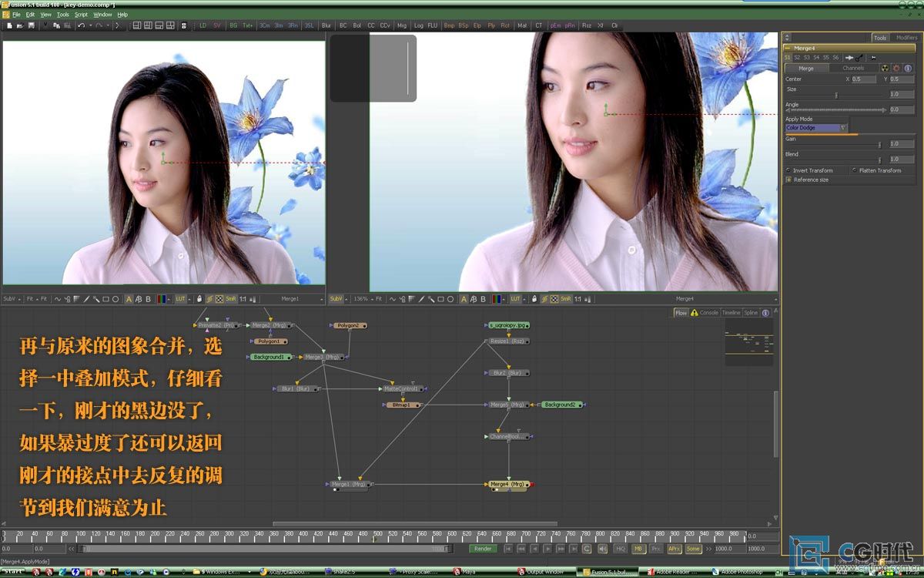Add a Background tool with BG
The height and width of the screenshot is (578, 924).
coord(233,25)
